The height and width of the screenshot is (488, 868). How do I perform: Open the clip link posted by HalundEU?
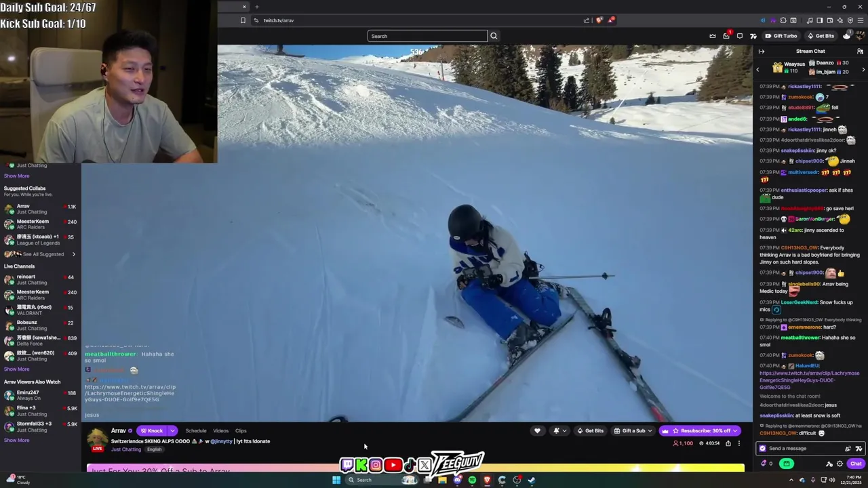coord(809,380)
